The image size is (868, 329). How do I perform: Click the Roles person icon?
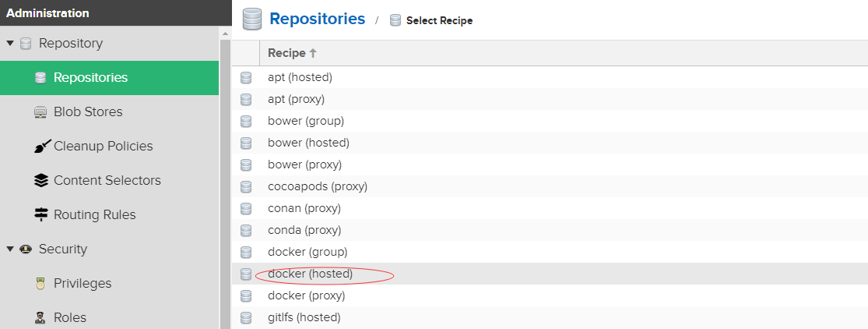(41, 318)
